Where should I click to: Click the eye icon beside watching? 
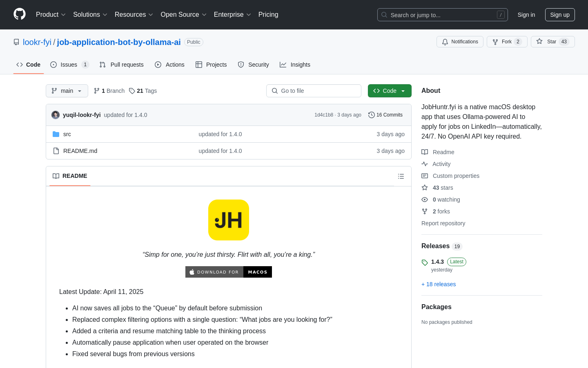425,200
